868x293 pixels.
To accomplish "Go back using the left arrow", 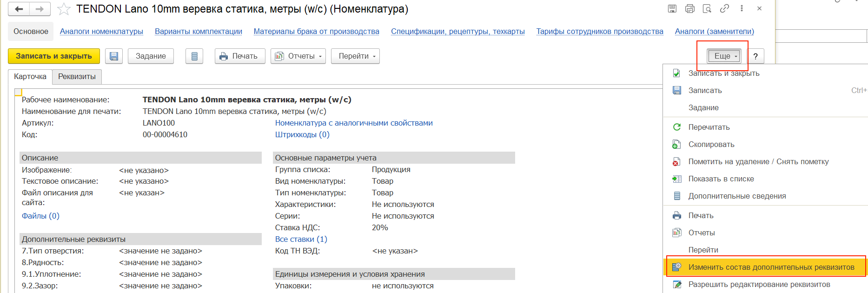I will tap(19, 9).
